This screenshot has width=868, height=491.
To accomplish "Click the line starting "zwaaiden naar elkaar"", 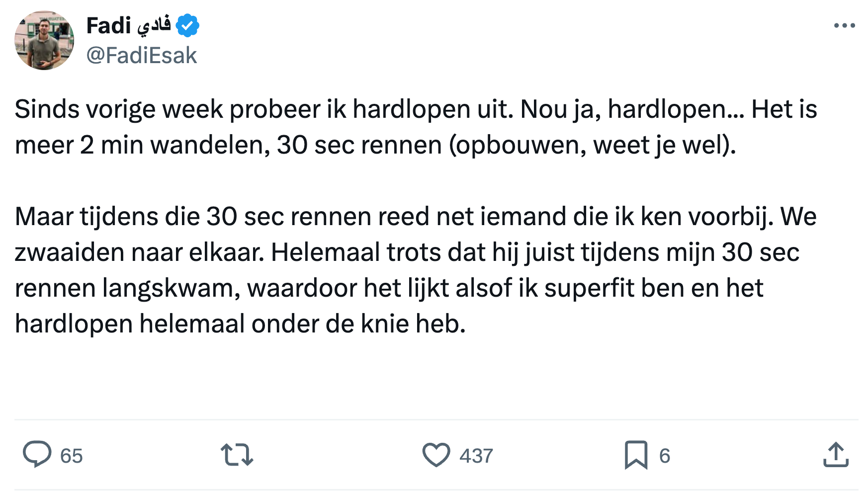I will click(407, 252).
